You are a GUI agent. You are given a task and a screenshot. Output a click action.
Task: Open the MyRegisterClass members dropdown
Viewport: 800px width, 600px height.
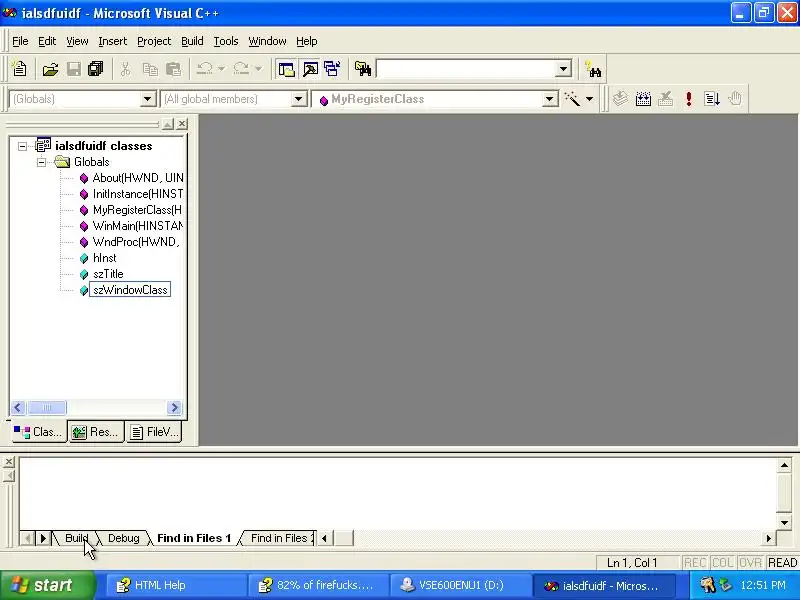[549, 99]
